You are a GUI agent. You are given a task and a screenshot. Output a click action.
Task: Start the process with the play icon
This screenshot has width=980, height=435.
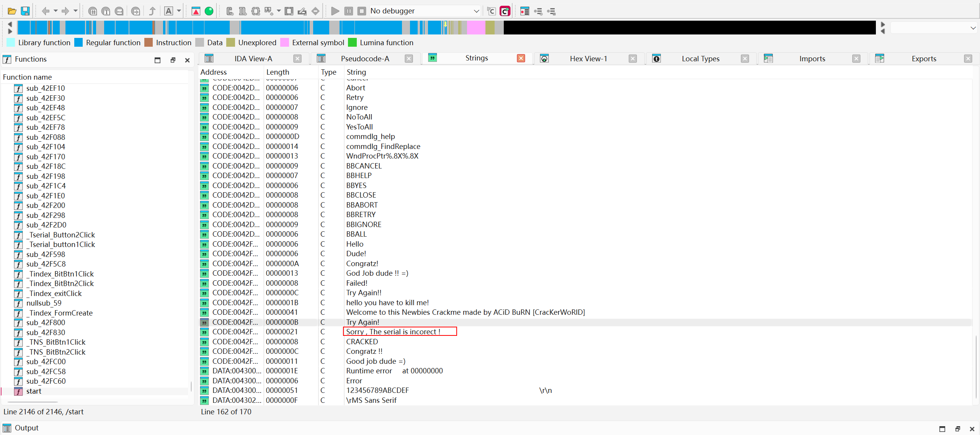coord(335,11)
